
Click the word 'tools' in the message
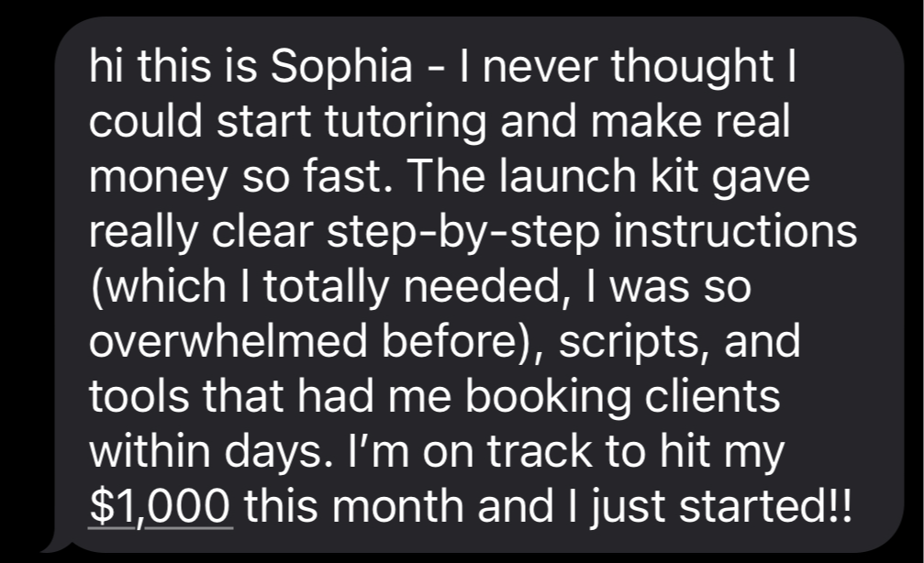coord(139,396)
